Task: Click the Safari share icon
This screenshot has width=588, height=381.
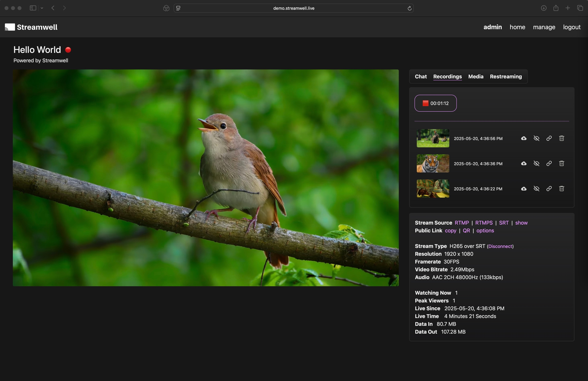Action: [x=556, y=8]
